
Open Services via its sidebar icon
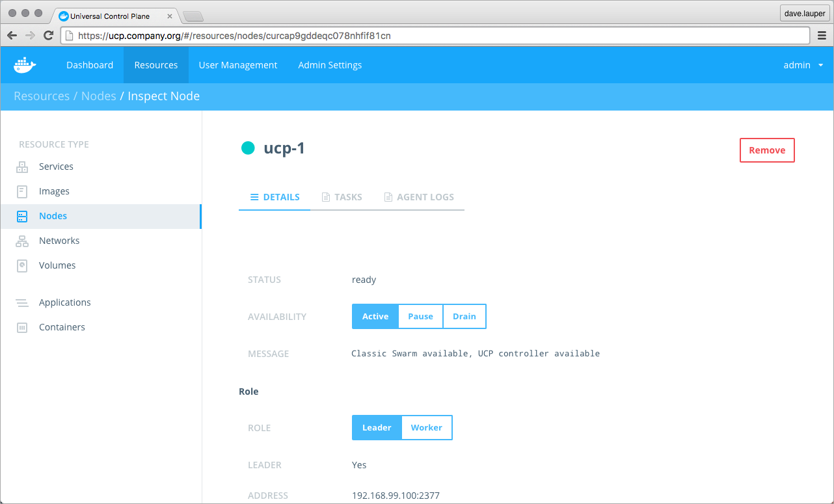pyautogui.click(x=22, y=167)
